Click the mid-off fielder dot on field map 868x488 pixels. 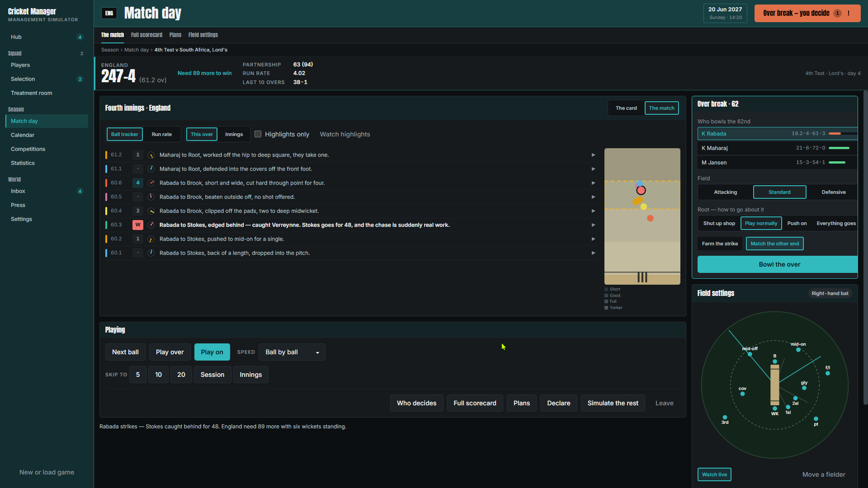pyautogui.click(x=750, y=354)
